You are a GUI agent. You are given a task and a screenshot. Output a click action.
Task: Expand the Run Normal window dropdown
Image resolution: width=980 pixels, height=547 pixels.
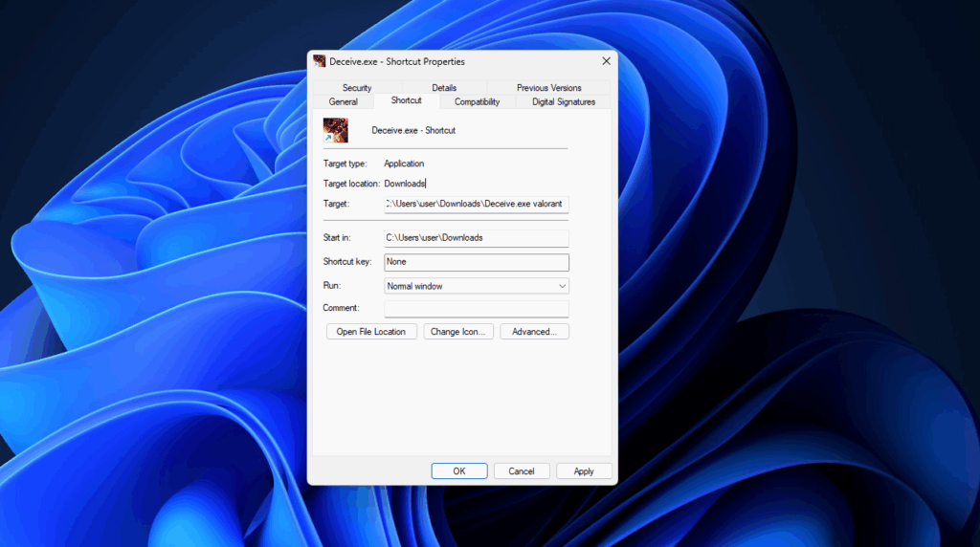tap(477, 286)
